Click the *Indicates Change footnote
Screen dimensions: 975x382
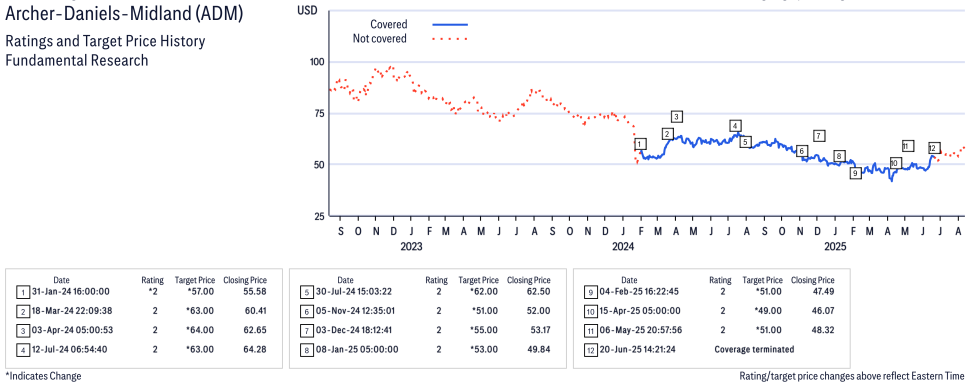tap(43, 376)
